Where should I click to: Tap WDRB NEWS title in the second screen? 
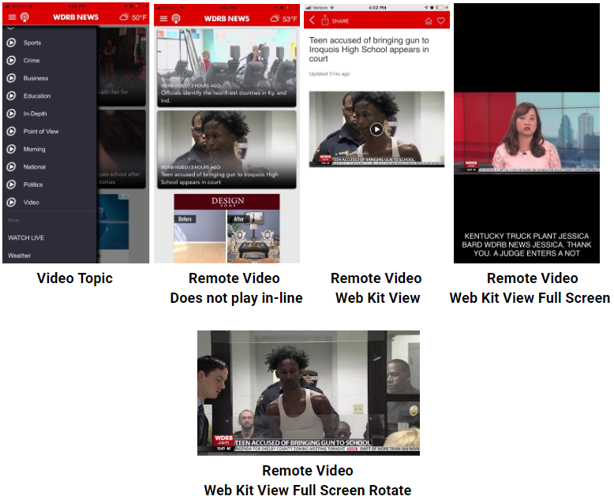pos(227,18)
